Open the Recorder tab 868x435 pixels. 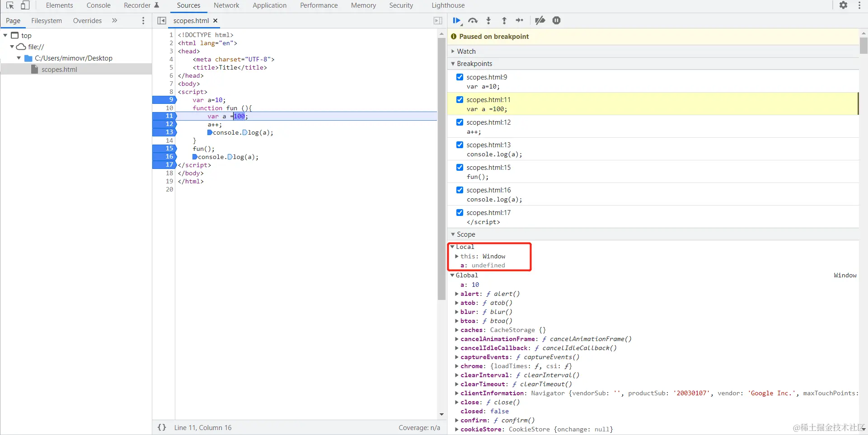141,5
